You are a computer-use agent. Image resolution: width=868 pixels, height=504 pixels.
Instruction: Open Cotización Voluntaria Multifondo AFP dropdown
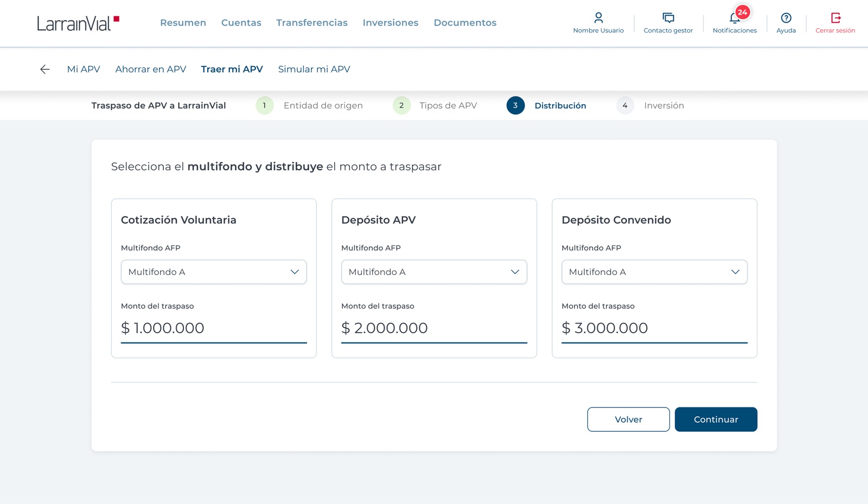214,272
